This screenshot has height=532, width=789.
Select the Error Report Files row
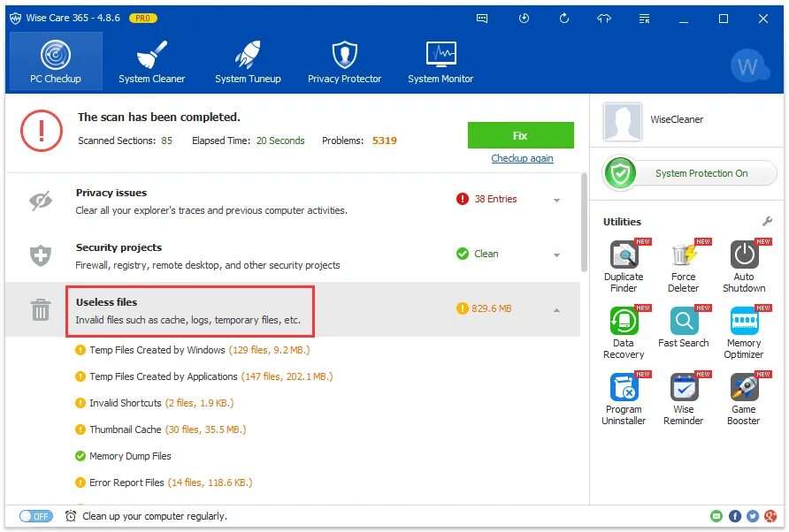[x=164, y=483]
